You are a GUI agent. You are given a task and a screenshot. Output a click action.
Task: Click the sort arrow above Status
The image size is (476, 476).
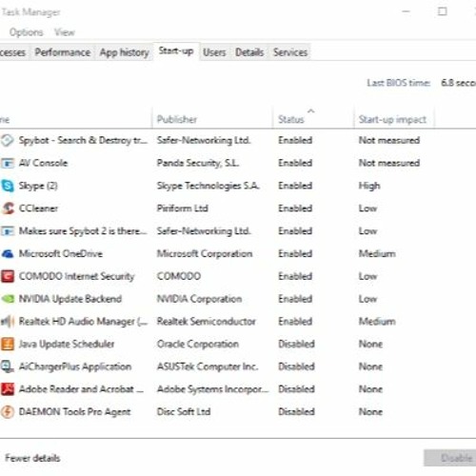point(311,110)
